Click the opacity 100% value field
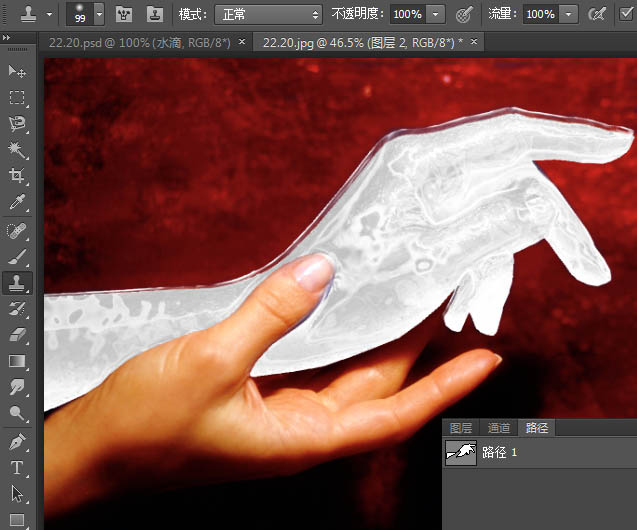This screenshot has width=637, height=530. (x=408, y=15)
